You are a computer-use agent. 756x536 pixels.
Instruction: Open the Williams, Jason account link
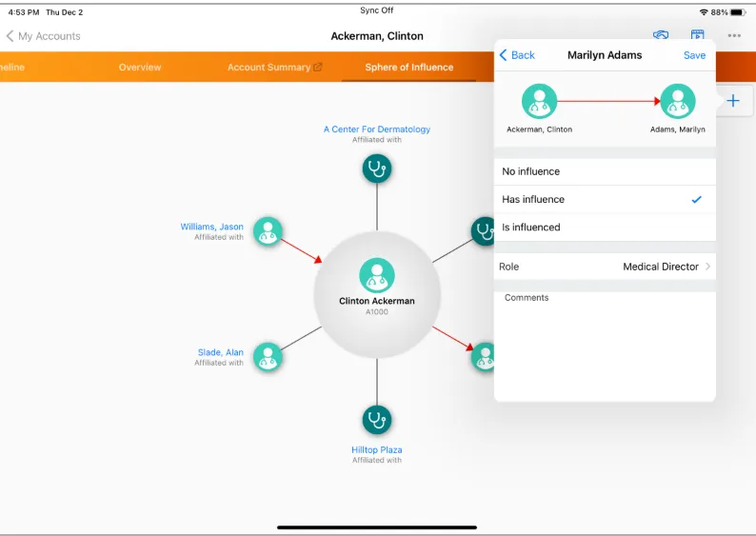pos(211,227)
